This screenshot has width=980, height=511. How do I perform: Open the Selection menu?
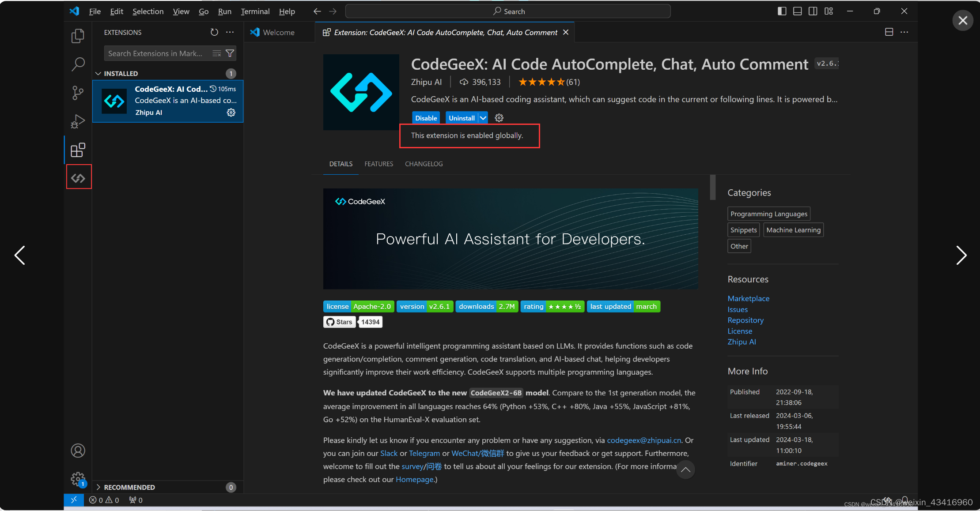point(148,11)
